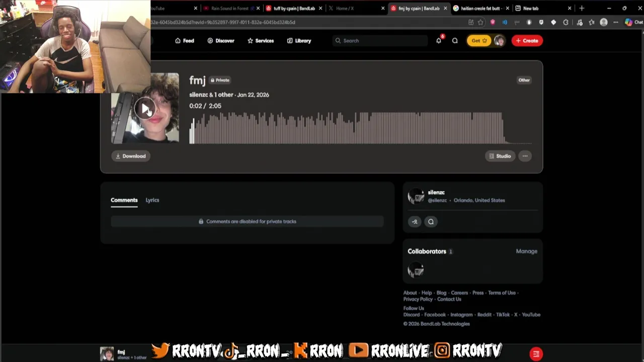Close the Rain Sound in Forest tab

[258, 8]
